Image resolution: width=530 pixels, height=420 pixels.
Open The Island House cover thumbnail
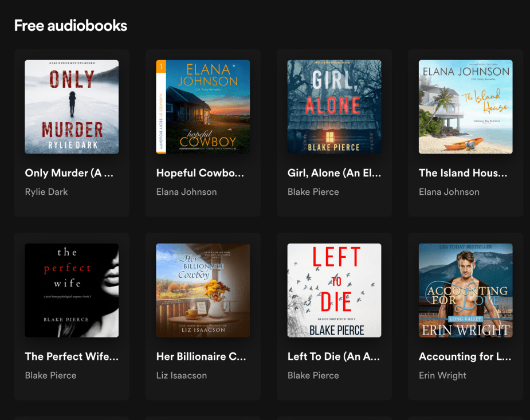coord(465,107)
